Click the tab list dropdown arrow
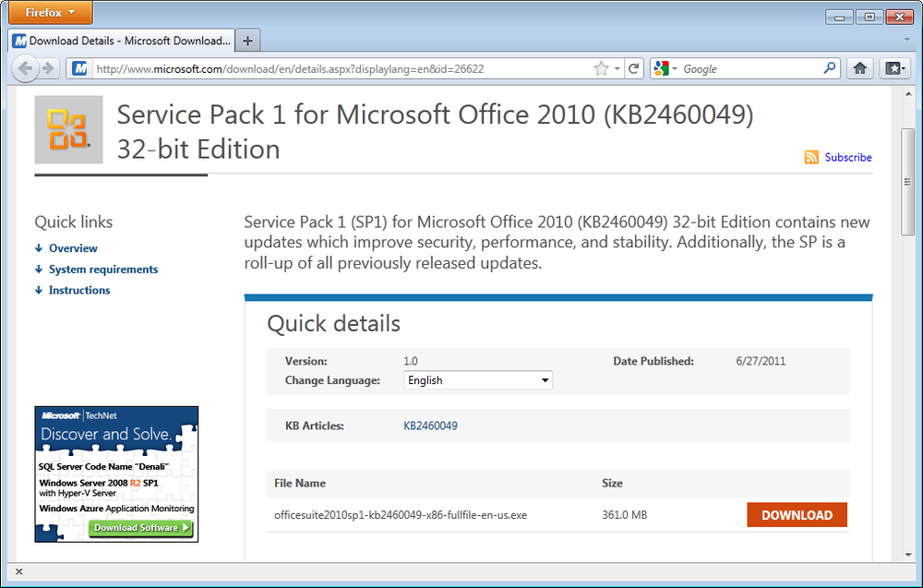The width and height of the screenshot is (923, 588). tap(907, 40)
